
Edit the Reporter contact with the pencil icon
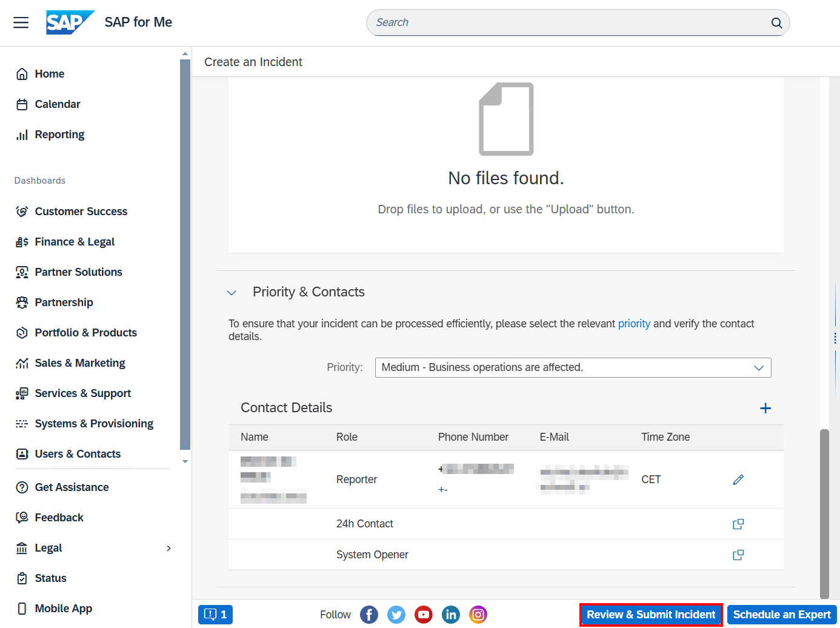(738, 479)
